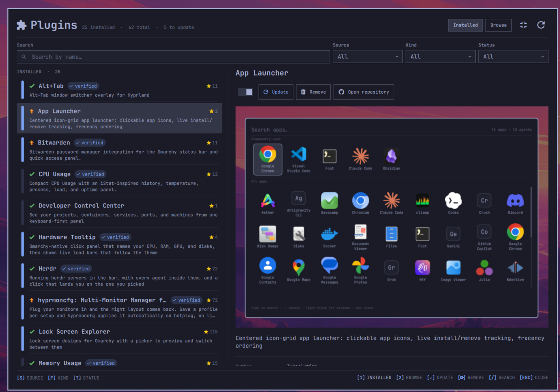Click the verified badge next to CPU Usage
The image size is (560, 392).
pyautogui.click(x=90, y=174)
